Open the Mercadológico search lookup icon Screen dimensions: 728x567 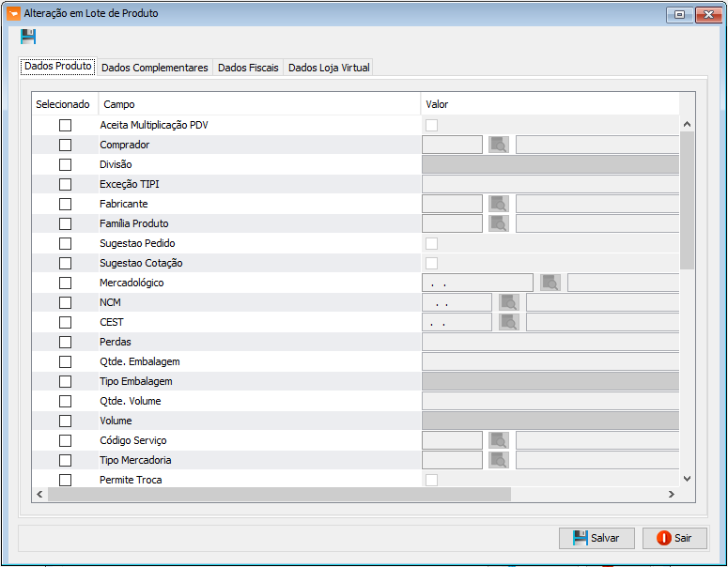click(550, 283)
